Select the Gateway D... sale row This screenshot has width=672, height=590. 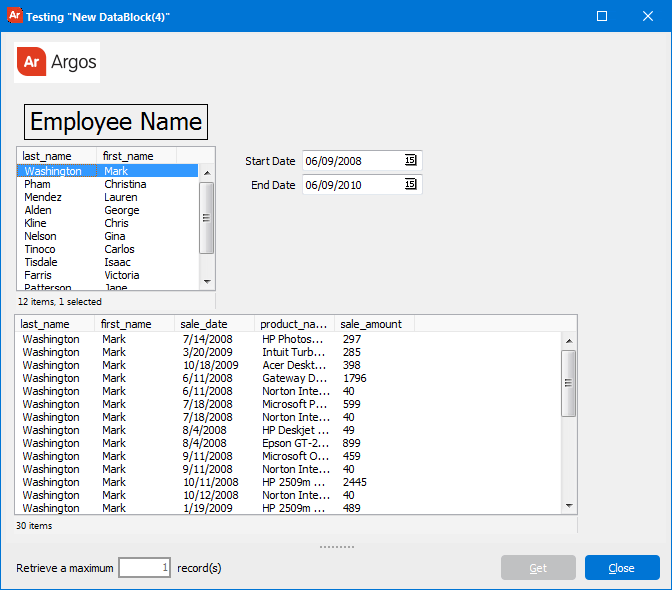click(288, 378)
